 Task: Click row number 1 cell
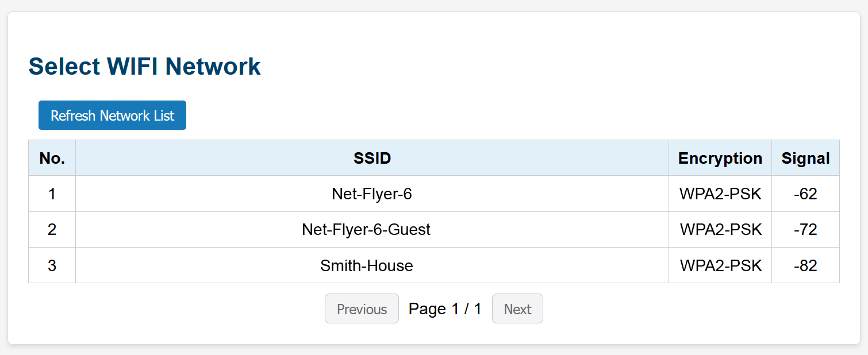(x=52, y=194)
